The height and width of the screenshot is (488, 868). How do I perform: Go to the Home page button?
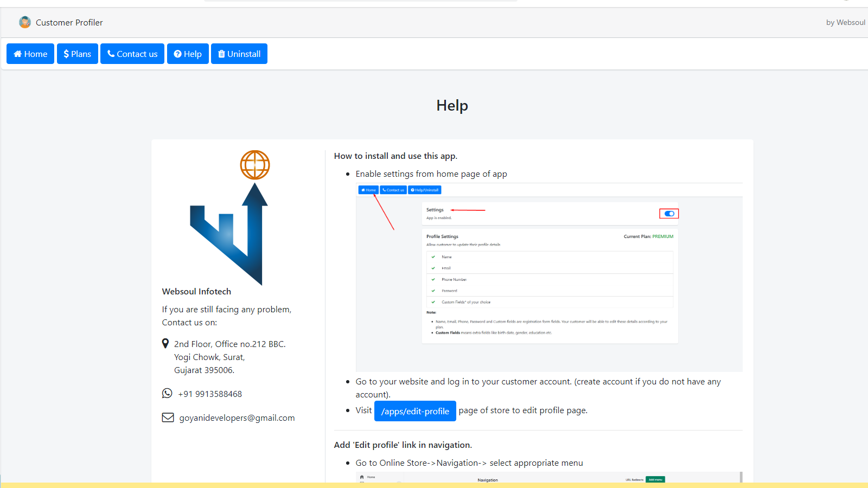coord(30,54)
